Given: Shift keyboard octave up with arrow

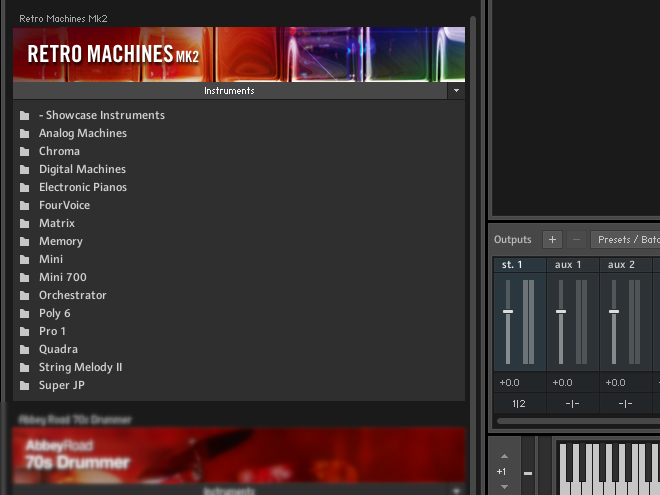Looking at the screenshot, I should pyautogui.click(x=504, y=456).
